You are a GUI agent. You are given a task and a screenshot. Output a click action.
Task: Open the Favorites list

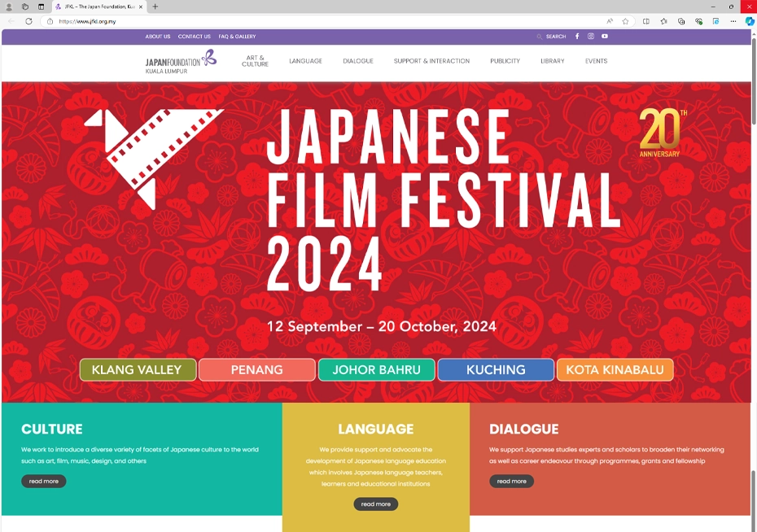point(664,21)
